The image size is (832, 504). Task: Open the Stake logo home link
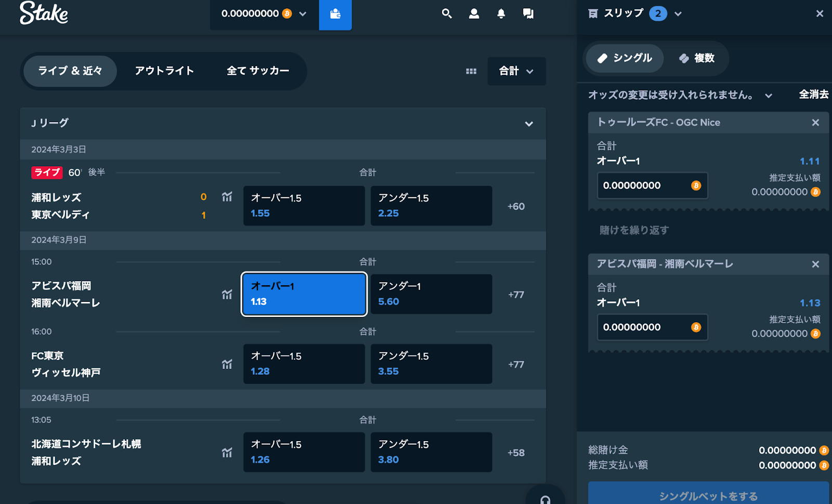[44, 13]
